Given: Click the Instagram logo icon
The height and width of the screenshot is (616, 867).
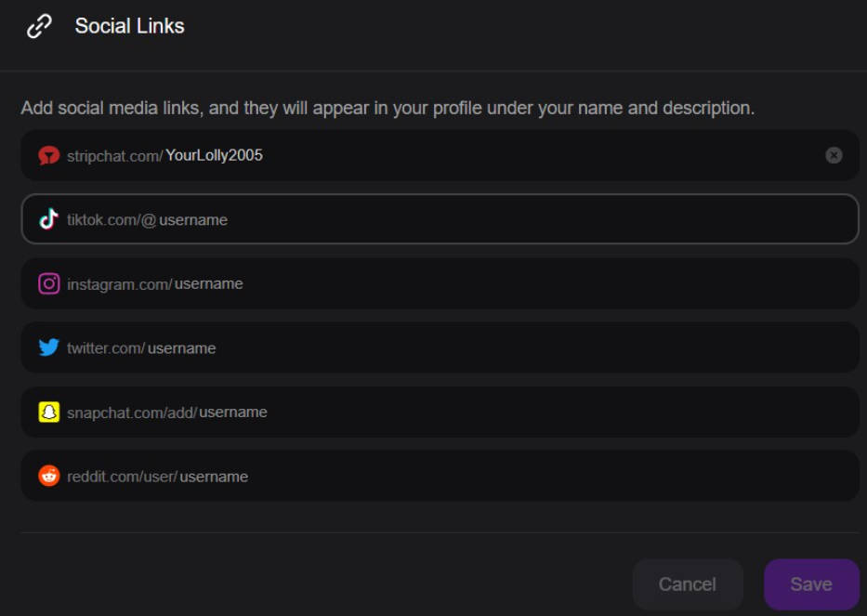Looking at the screenshot, I should 49,283.
